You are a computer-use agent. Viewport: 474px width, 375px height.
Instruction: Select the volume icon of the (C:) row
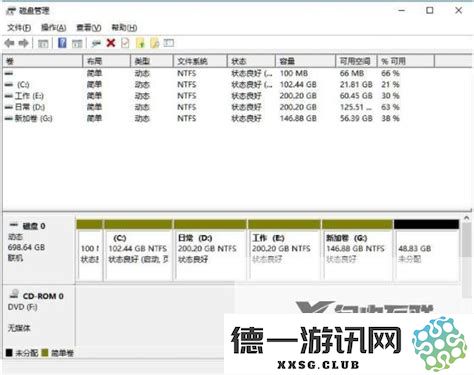[x=9, y=85]
